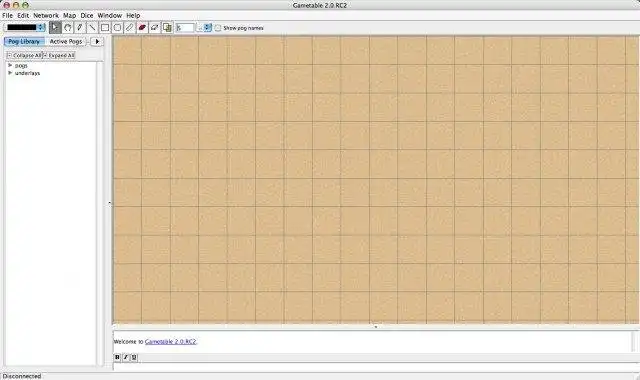Image resolution: width=640 pixels, height=380 pixels.
Task: Select the hand pan tool
Action: [68, 28]
